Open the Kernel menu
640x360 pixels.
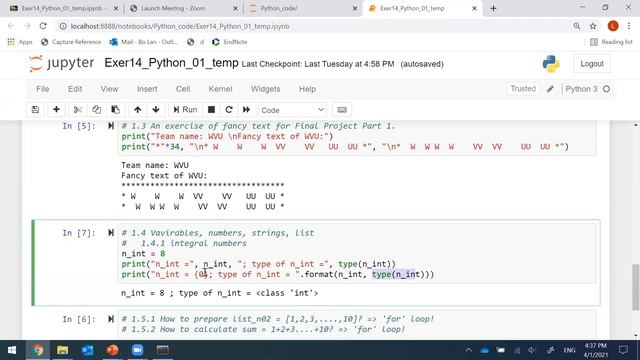pos(220,89)
